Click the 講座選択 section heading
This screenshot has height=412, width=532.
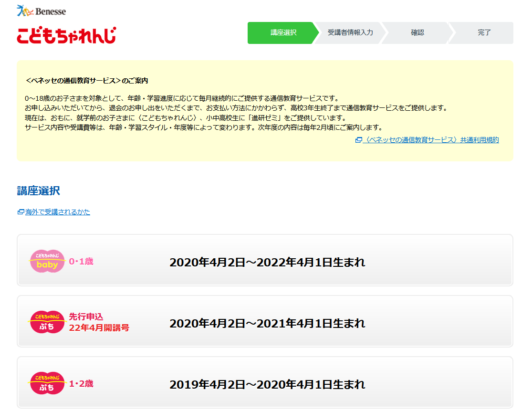coord(38,191)
